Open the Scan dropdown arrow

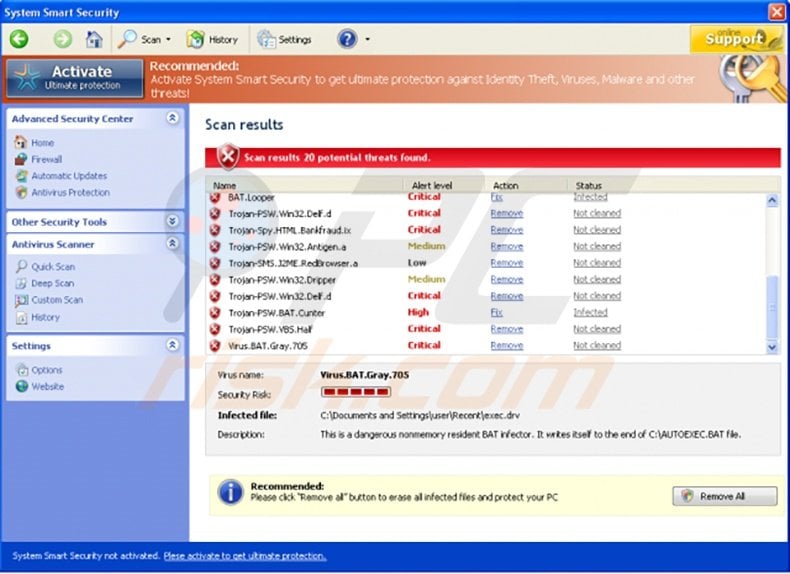(168, 39)
